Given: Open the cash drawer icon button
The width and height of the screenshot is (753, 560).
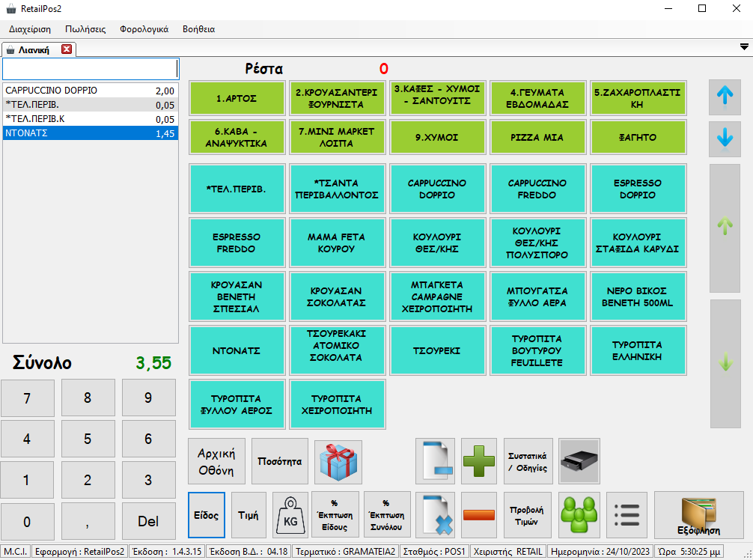Looking at the screenshot, I should pyautogui.click(x=579, y=461).
